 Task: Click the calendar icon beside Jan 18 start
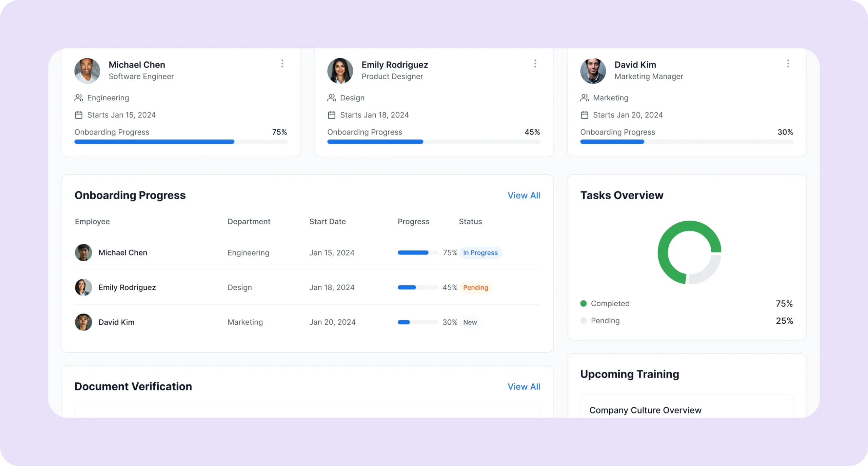click(x=332, y=115)
